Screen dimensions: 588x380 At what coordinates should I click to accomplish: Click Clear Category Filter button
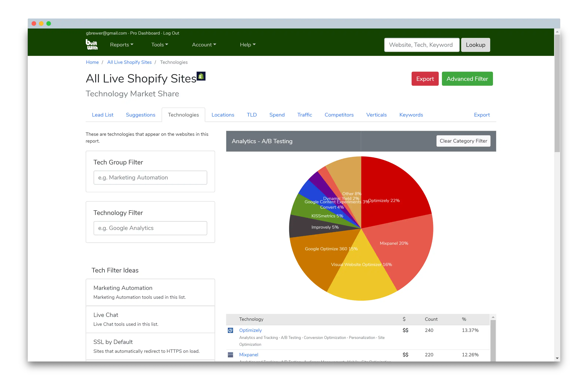coord(463,141)
